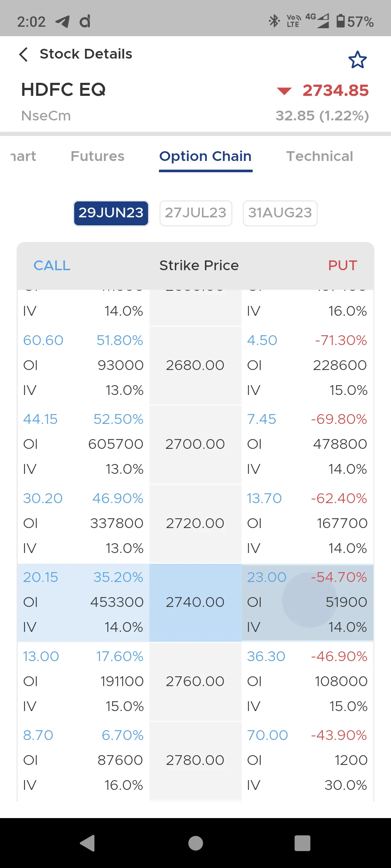This screenshot has height=868, width=391.
Task: Tap the Bluetooth status icon
Action: coord(274,21)
